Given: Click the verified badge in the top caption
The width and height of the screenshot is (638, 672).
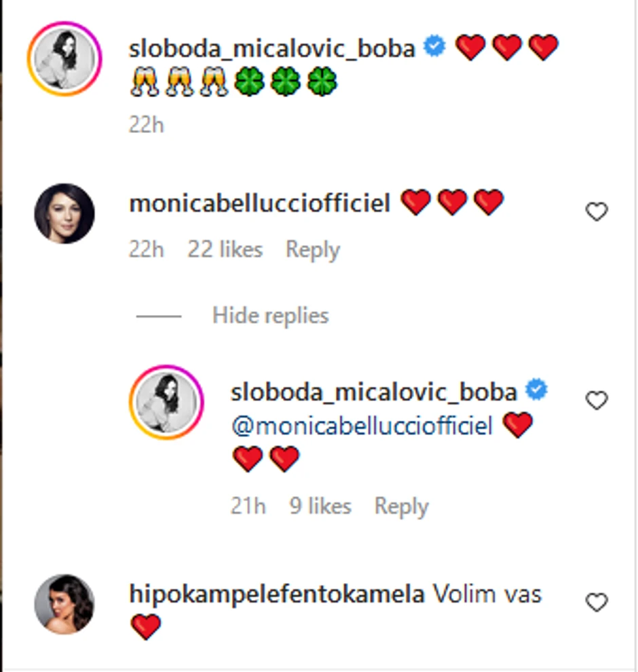Looking at the screenshot, I should [x=434, y=48].
